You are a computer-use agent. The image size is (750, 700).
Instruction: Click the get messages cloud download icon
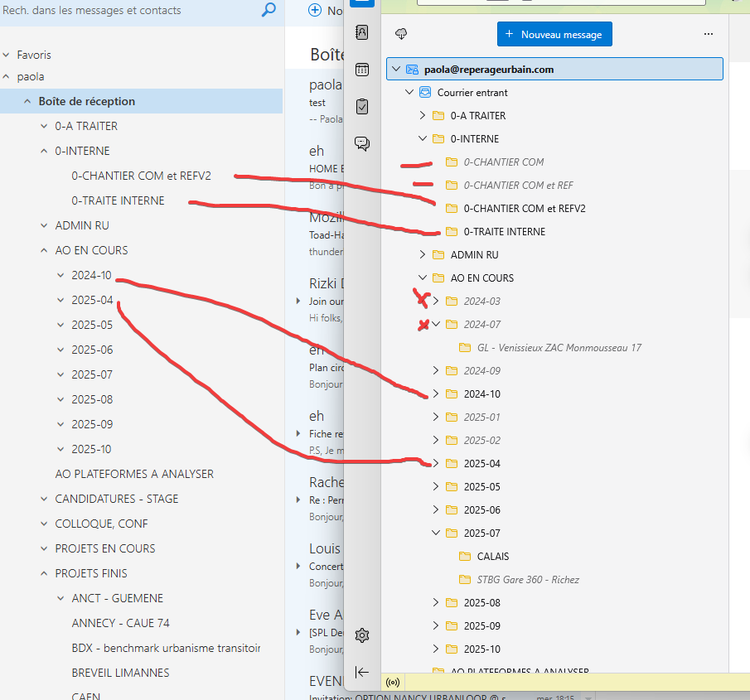(x=402, y=34)
